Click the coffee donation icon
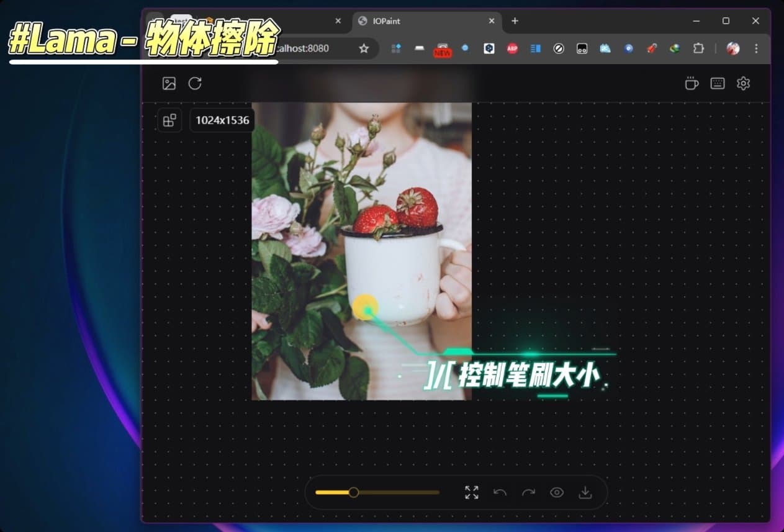 click(692, 83)
